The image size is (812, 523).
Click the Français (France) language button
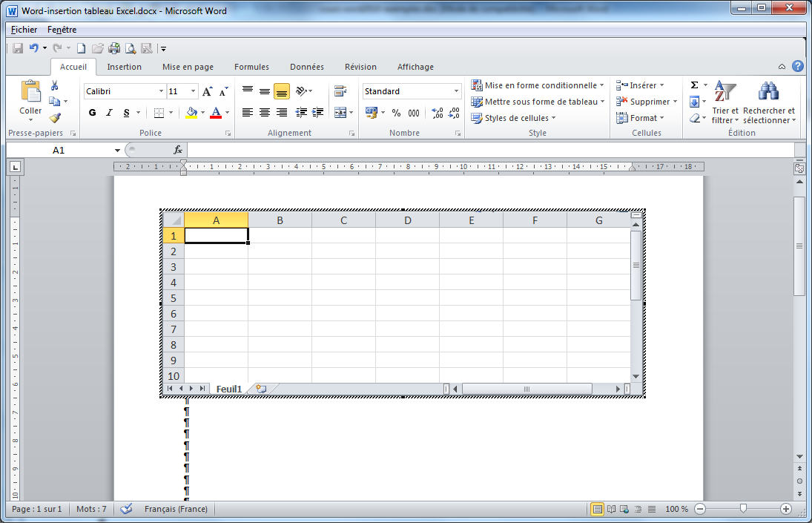(x=176, y=509)
